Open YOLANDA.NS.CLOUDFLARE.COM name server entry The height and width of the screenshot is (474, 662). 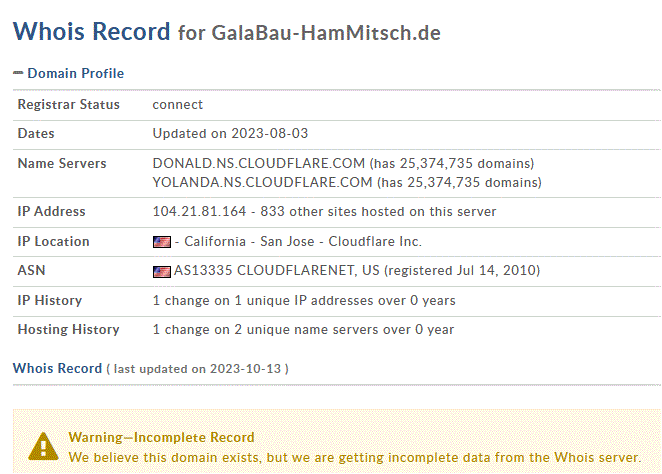coord(262,182)
